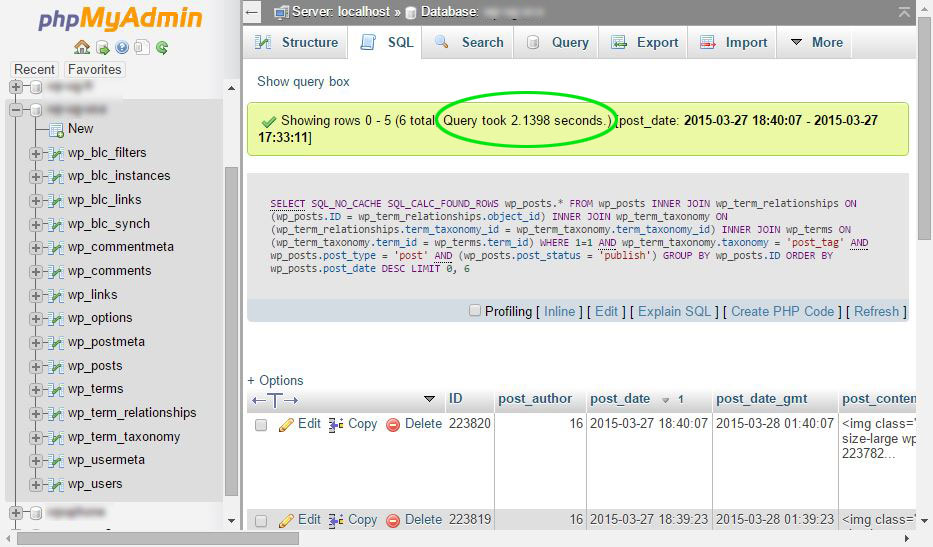Open the wp_term_taxonomy table

[124, 437]
